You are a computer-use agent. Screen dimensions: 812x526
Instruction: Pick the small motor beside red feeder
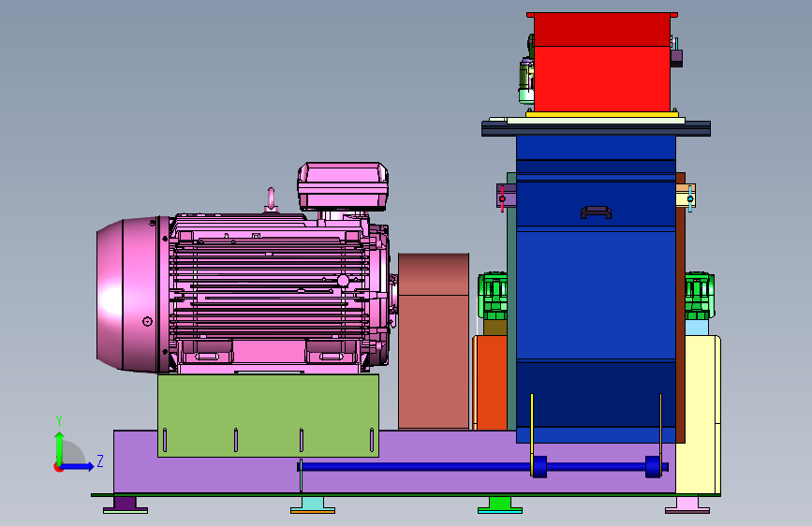click(x=526, y=80)
